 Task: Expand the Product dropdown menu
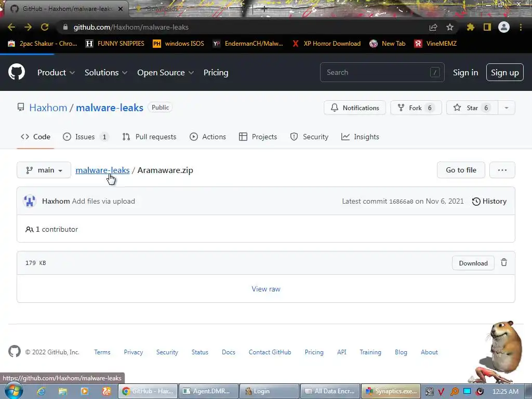point(56,73)
